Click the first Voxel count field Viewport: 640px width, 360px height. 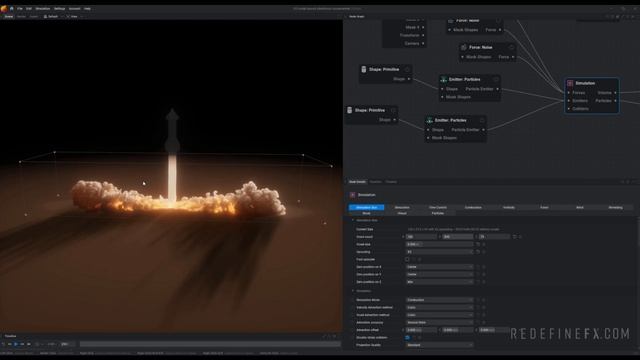coord(422,237)
